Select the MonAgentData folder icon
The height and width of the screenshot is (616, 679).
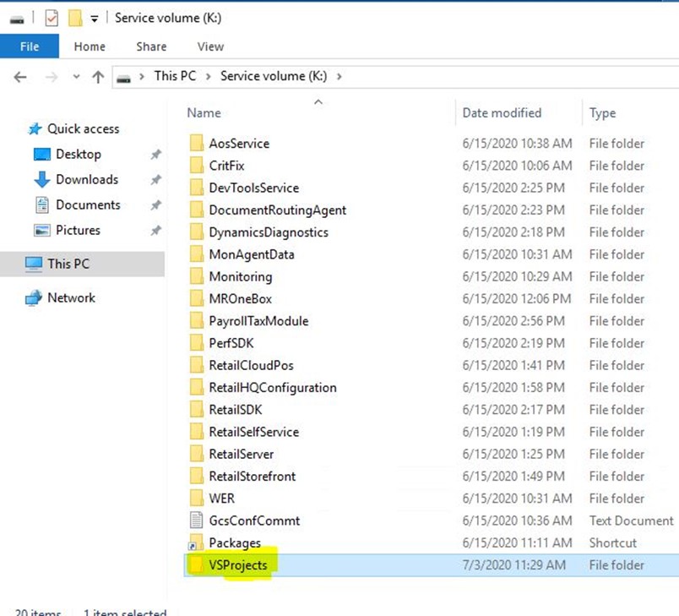pos(197,253)
